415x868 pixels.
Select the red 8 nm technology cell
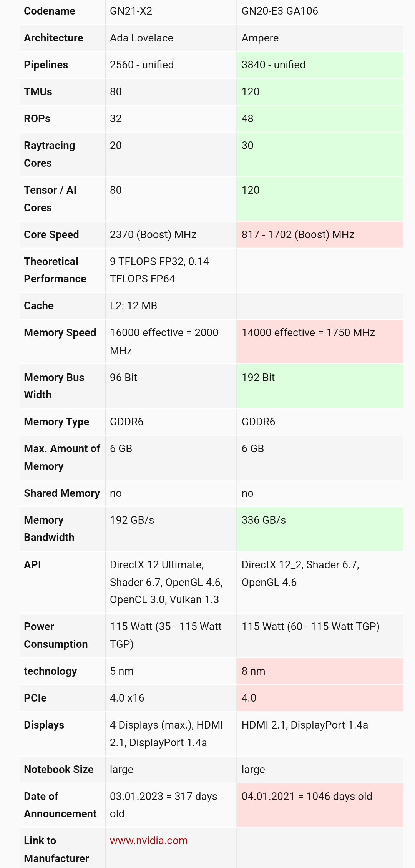pyautogui.click(x=254, y=671)
